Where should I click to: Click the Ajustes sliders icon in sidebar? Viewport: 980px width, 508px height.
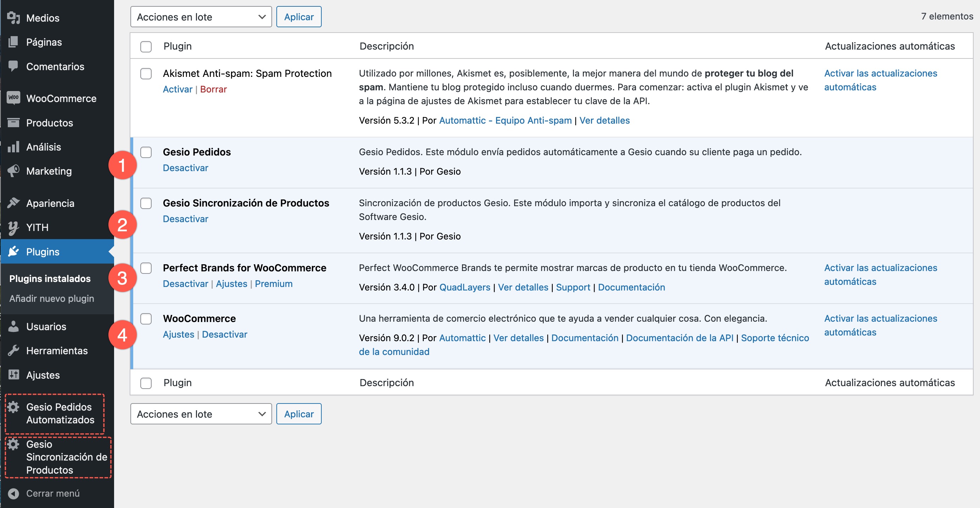[13, 375]
